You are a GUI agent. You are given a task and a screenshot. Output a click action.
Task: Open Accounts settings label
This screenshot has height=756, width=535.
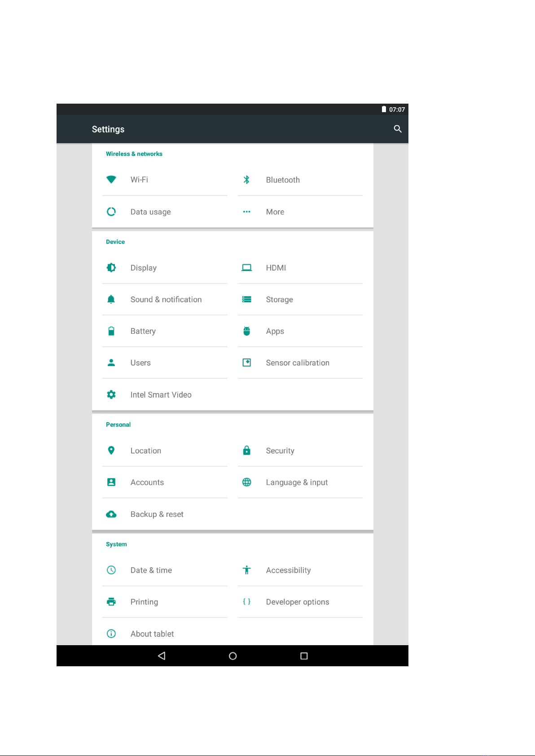click(x=147, y=482)
